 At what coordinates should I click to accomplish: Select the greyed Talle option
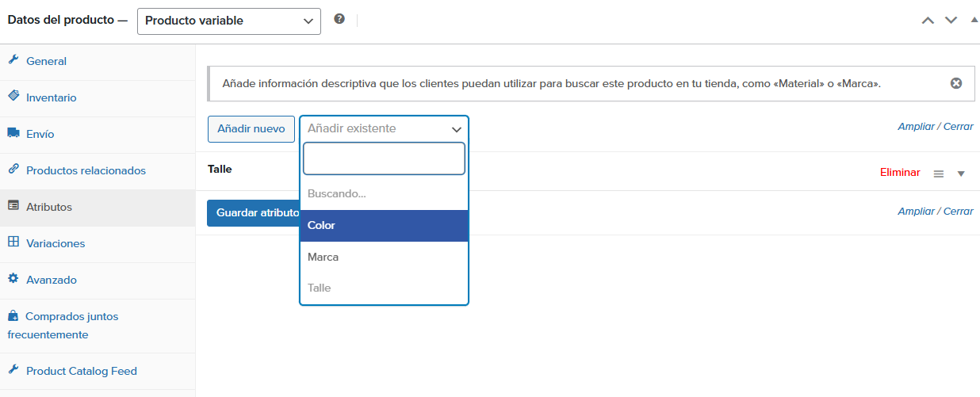[384, 288]
